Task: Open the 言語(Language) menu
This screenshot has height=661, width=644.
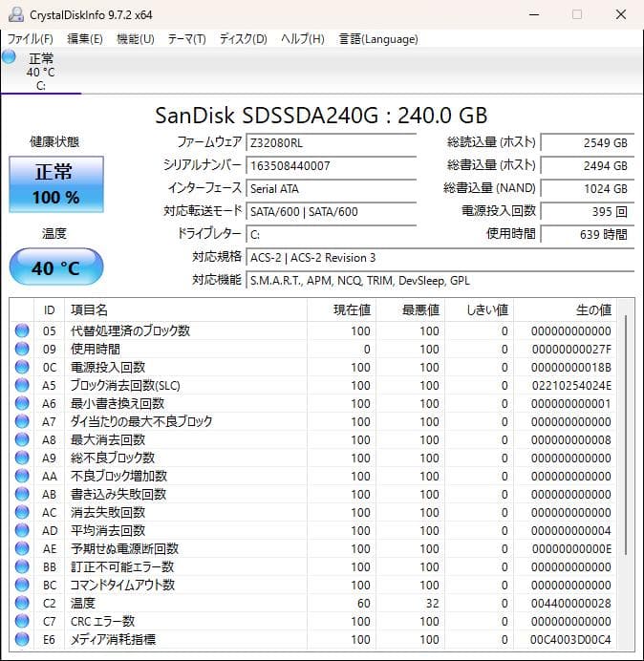Action: click(x=378, y=39)
